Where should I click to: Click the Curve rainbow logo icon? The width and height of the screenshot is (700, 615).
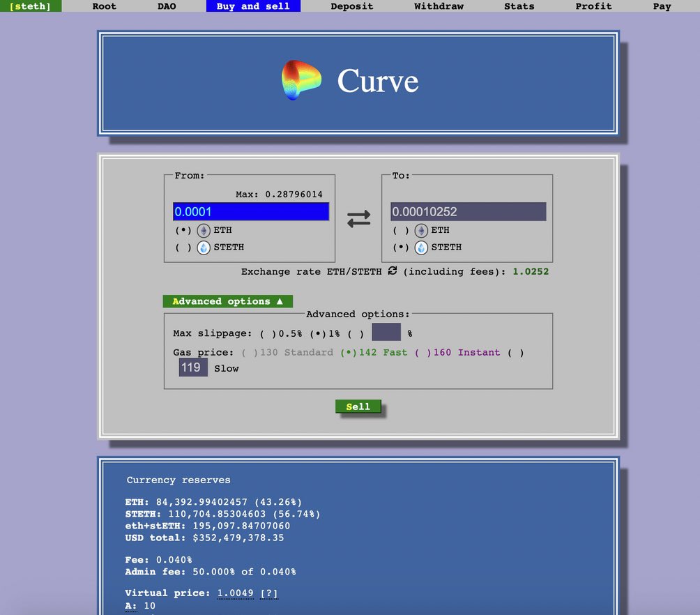tap(301, 80)
